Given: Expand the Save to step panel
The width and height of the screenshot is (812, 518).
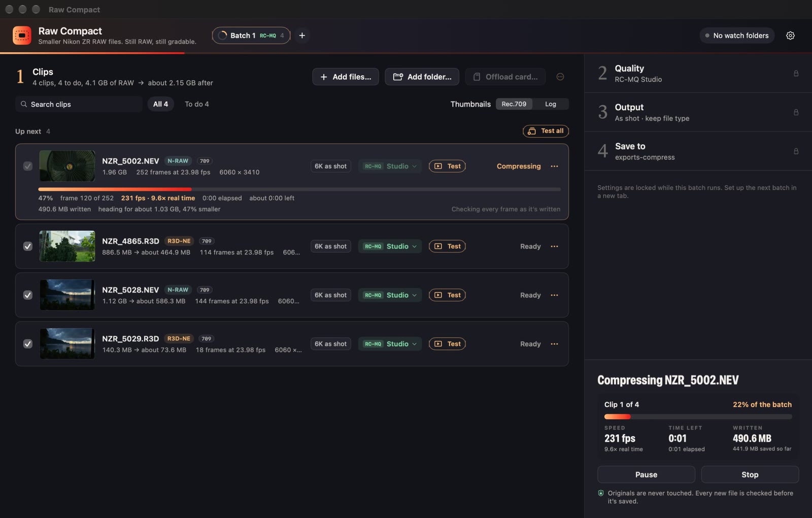Looking at the screenshot, I should point(698,151).
